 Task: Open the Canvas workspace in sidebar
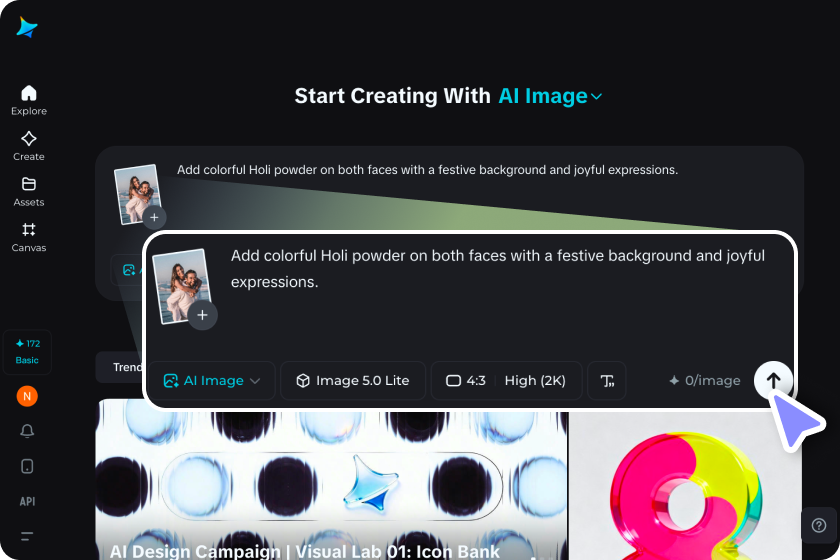pyautogui.click(x=29, y=237)
